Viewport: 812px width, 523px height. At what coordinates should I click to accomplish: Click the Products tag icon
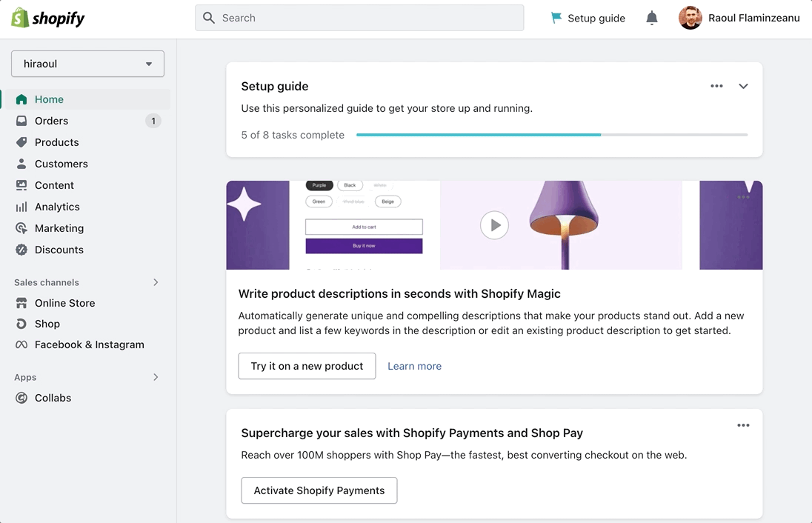pyautogui.click(x=21, y=142)
